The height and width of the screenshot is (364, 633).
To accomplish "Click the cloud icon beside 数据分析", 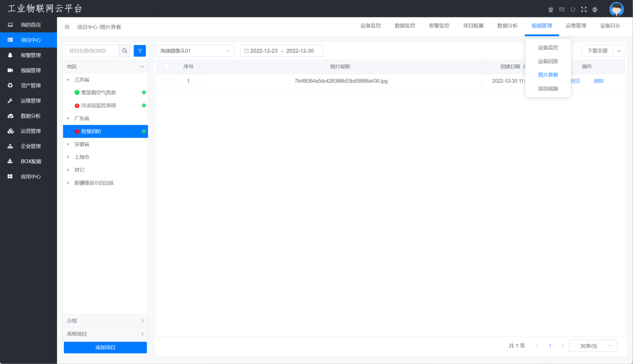I will 10,116.
